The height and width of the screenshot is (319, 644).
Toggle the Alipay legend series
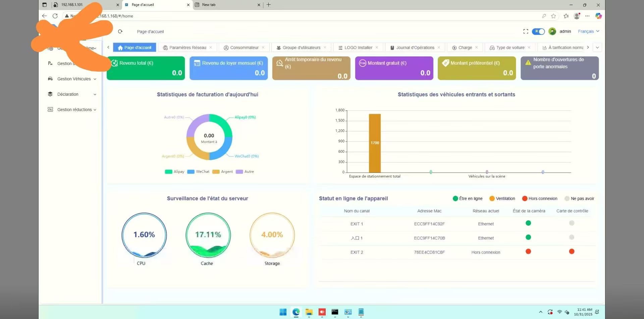(174, 172)
